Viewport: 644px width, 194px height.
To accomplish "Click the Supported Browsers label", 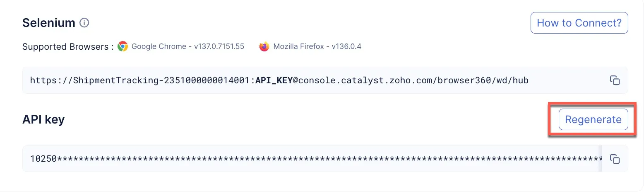I will (68, 46).
